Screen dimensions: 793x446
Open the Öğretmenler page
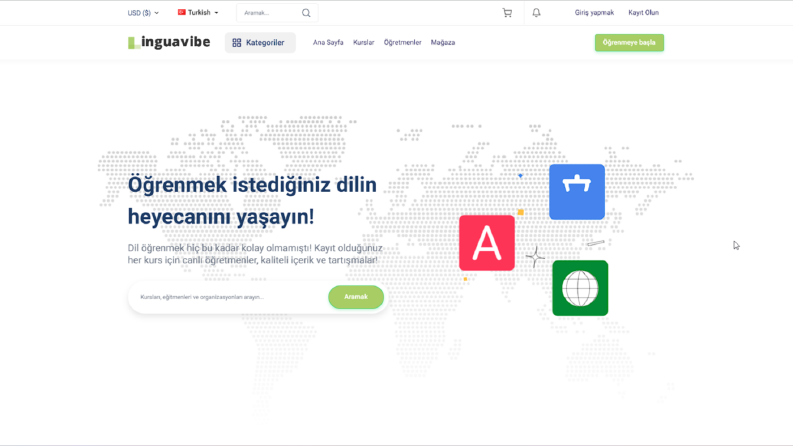[402, 42]
